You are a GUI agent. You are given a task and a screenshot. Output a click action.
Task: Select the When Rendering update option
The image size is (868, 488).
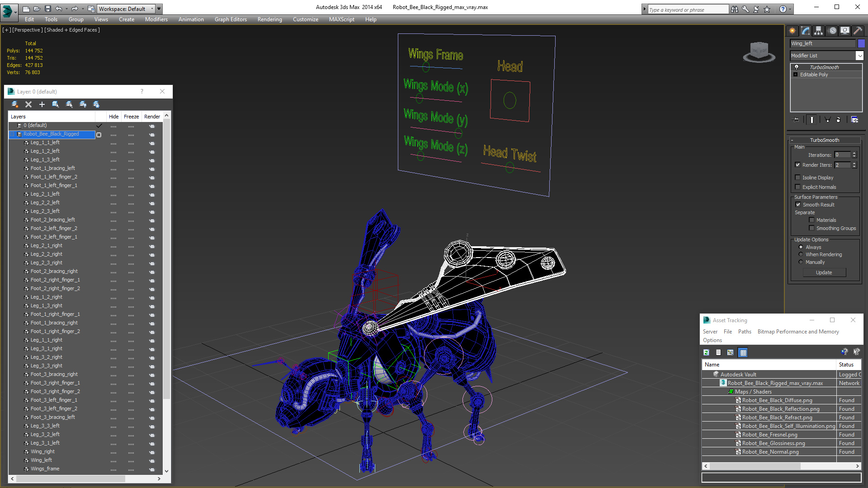pos(801,254)
